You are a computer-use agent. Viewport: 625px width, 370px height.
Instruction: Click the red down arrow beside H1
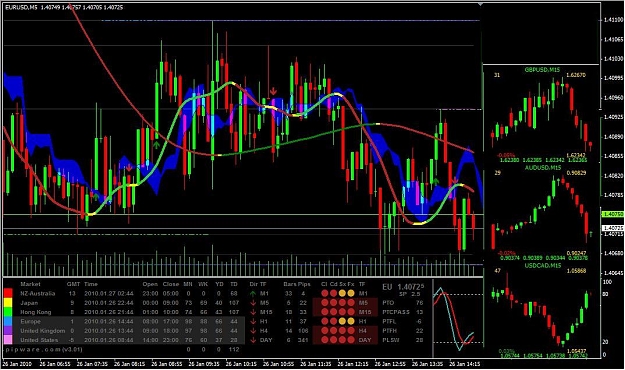click(253, 322)
